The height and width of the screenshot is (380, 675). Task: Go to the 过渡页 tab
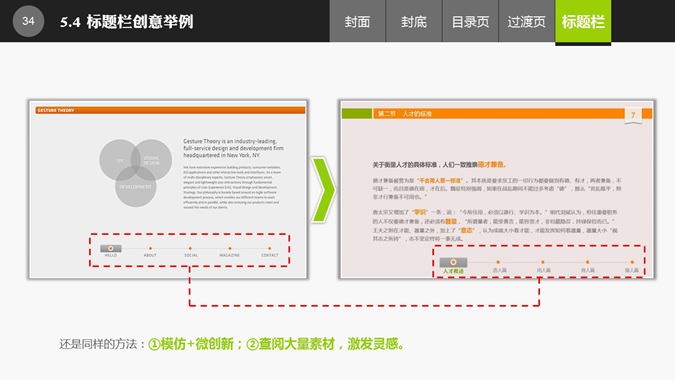(x=526, y=21)
